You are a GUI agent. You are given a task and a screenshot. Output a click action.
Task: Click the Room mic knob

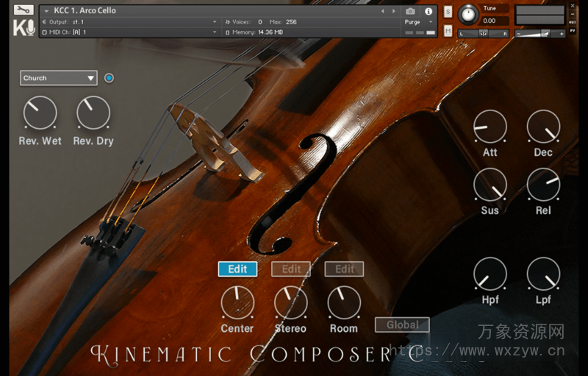[344, 302]
